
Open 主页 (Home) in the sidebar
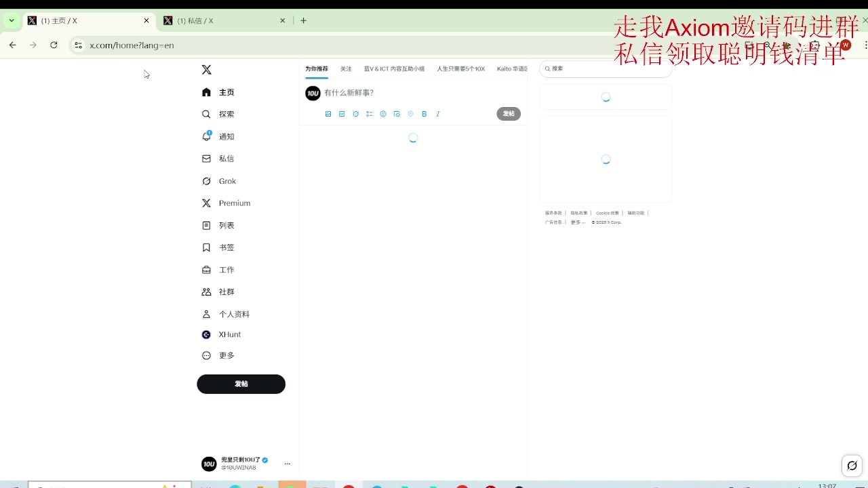(x=218, y=92)
